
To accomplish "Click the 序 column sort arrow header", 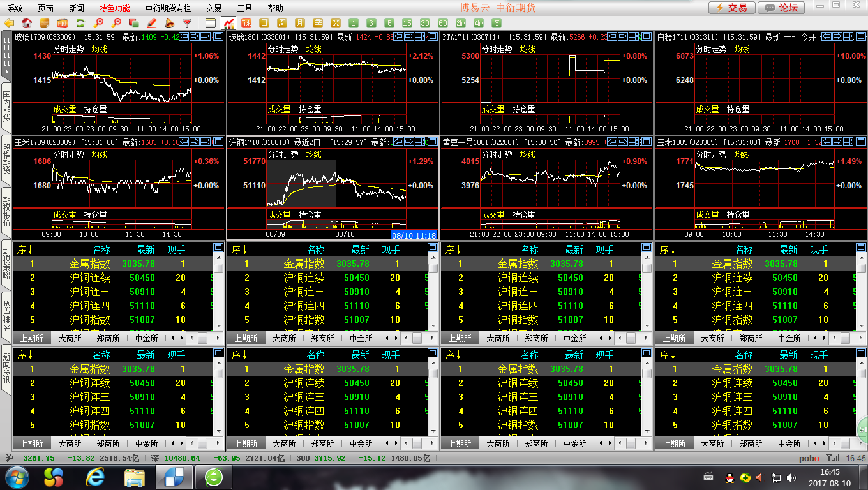I will pyautogui.click(x=25, y=249).
